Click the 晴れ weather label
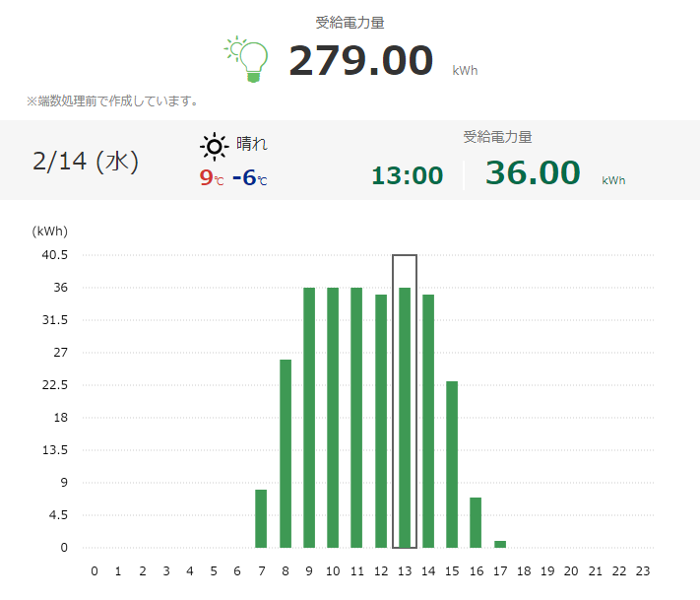Screen dimensions: 700x600 coord(252,144)
